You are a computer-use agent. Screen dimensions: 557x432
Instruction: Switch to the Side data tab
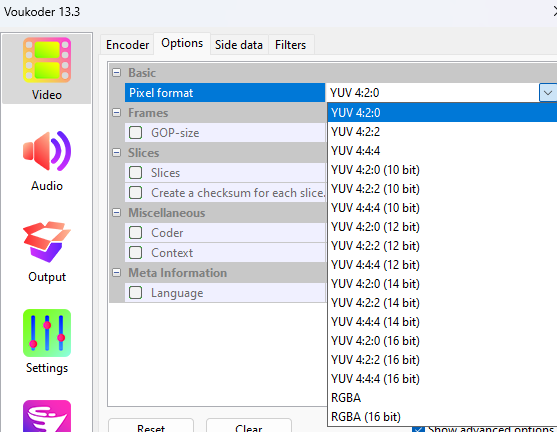click(239, 45)
